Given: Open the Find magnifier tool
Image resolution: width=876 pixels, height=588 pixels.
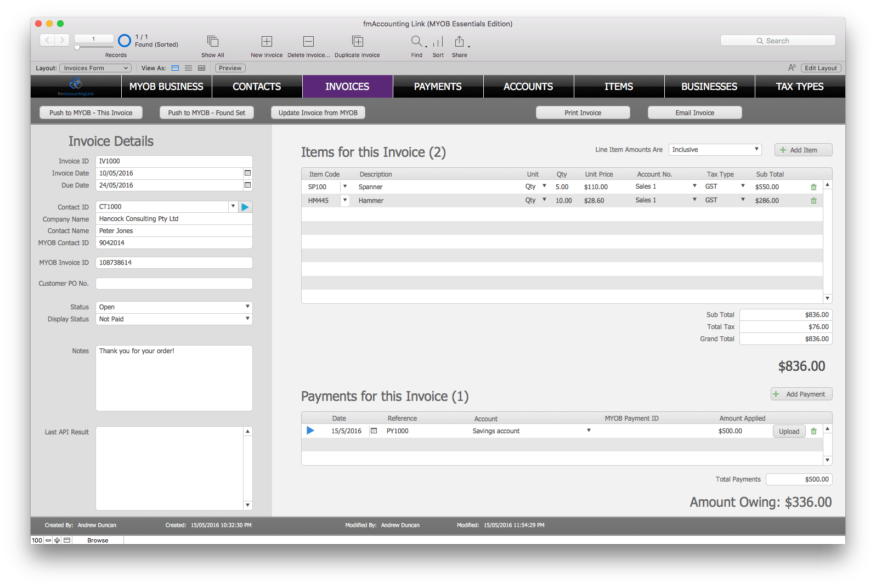Looking at the screenshot, I should coord(417,42).
